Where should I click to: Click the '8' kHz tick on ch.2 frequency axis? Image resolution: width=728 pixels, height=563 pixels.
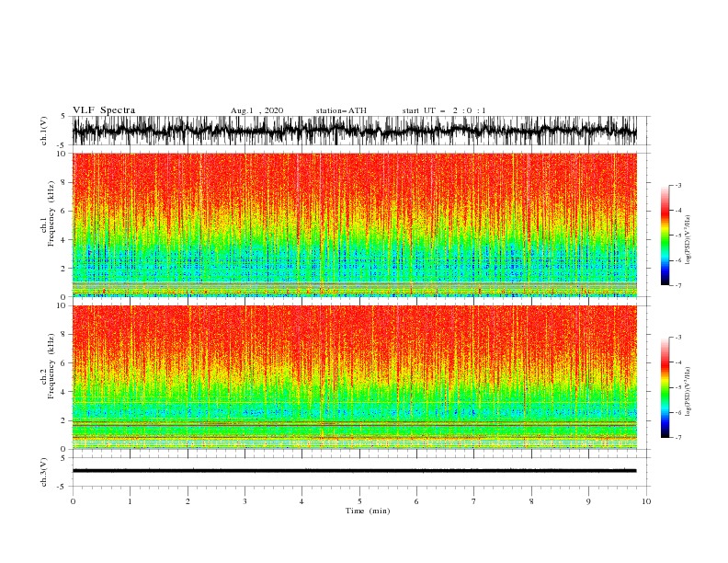tap(64, 335)
